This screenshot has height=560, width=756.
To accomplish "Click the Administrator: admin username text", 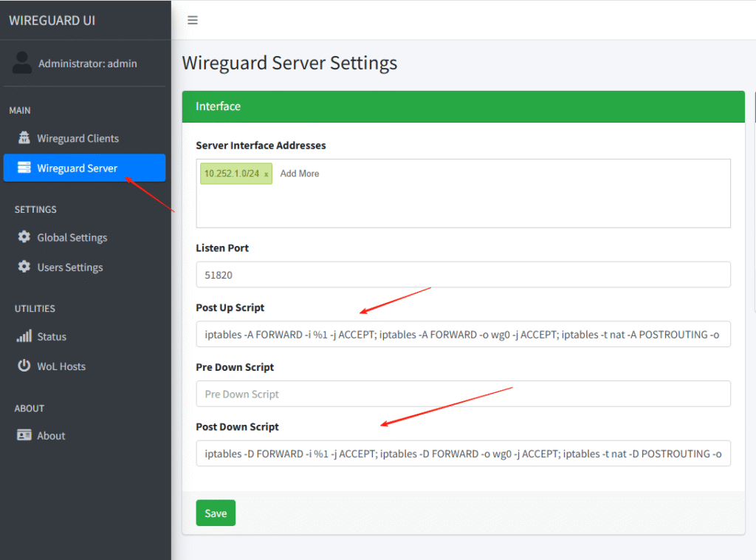I will [x=88, y=64].
